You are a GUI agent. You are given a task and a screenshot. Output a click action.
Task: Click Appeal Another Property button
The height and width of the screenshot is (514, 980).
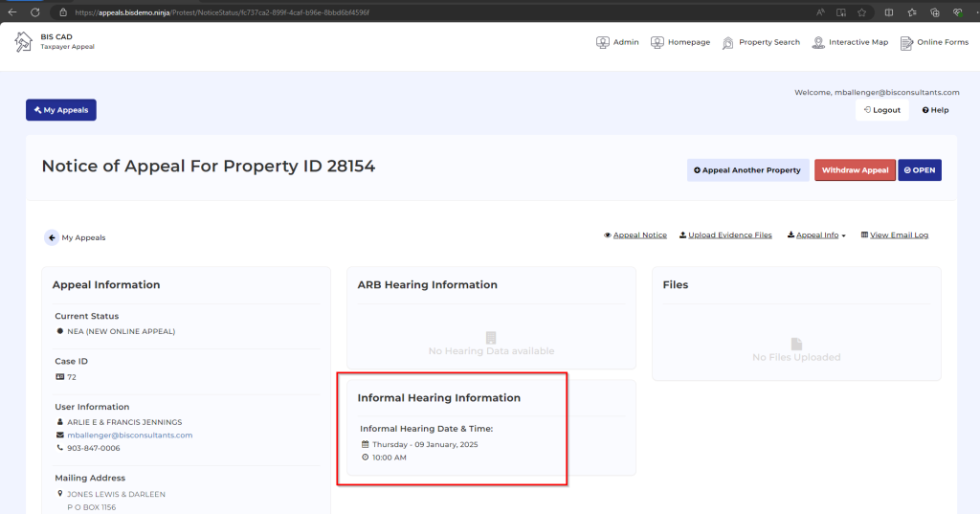point(748,170)
